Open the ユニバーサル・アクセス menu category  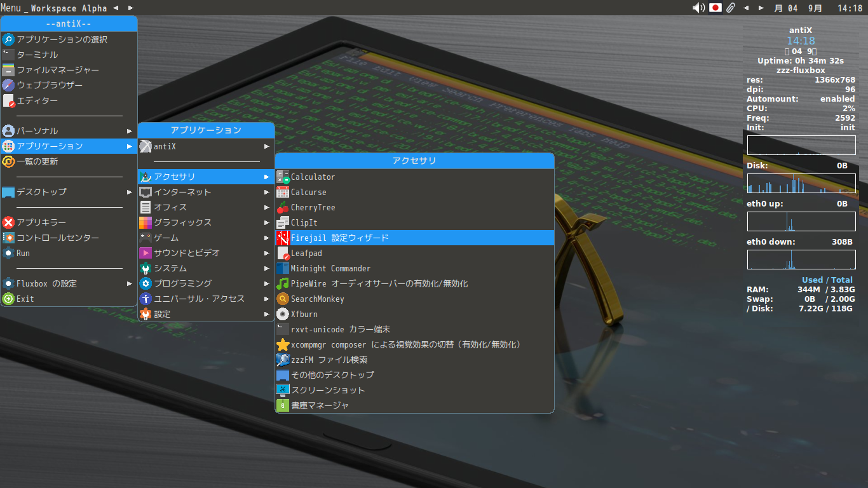coord(206,299)
